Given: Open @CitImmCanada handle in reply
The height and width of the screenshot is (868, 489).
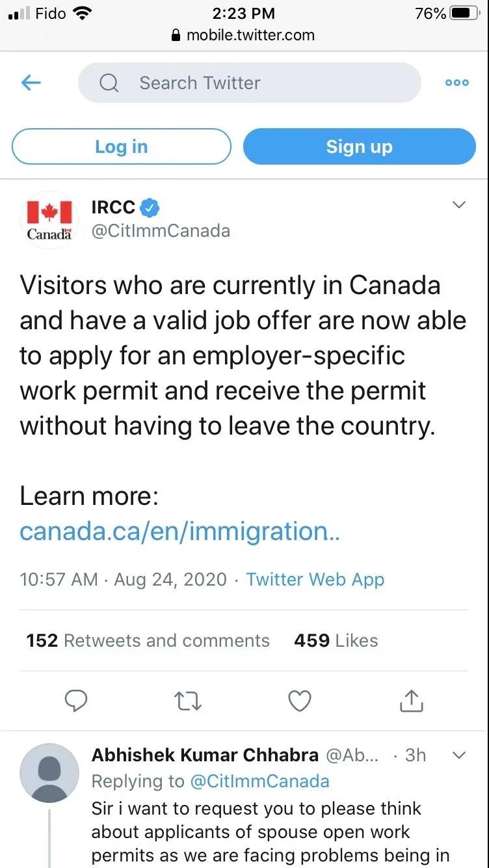Looking at the screenshot, I should click(259, 781).
